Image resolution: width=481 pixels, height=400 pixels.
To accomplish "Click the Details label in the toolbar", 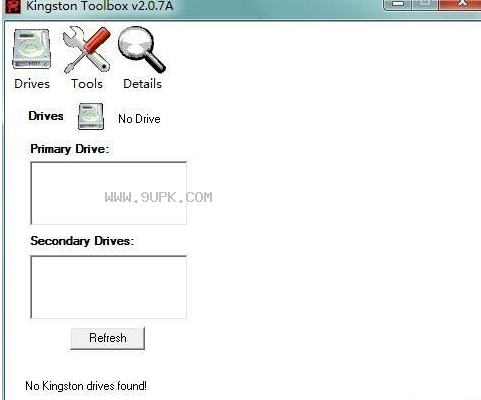I will pos(142,84).
